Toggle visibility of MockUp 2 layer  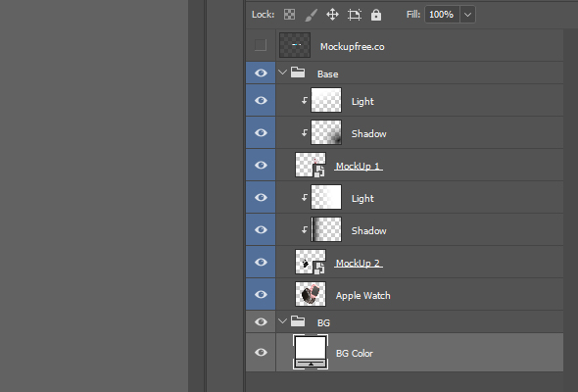click(261, 262)
